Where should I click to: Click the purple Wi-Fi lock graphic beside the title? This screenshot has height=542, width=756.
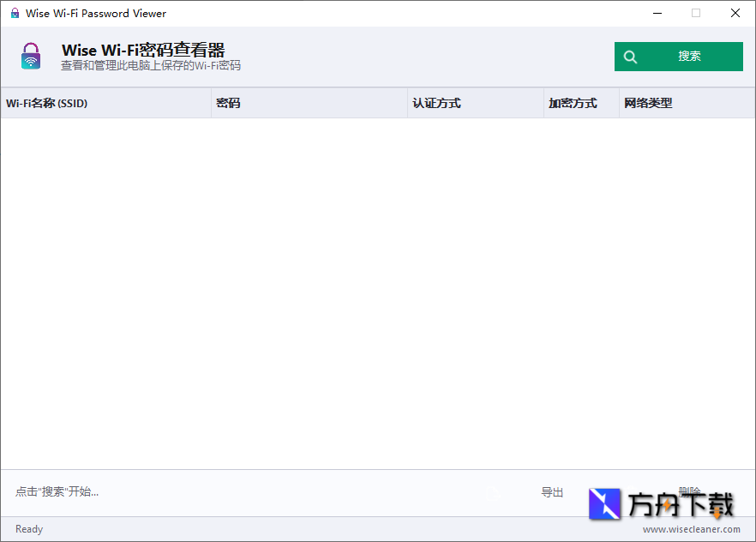[31, 56]
